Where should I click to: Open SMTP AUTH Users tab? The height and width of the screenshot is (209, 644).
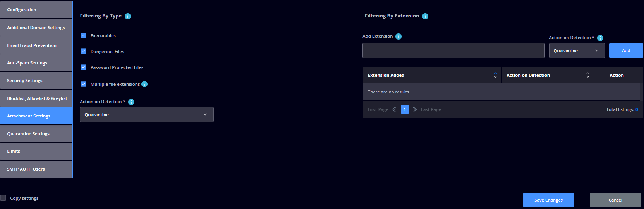point(36,169)
